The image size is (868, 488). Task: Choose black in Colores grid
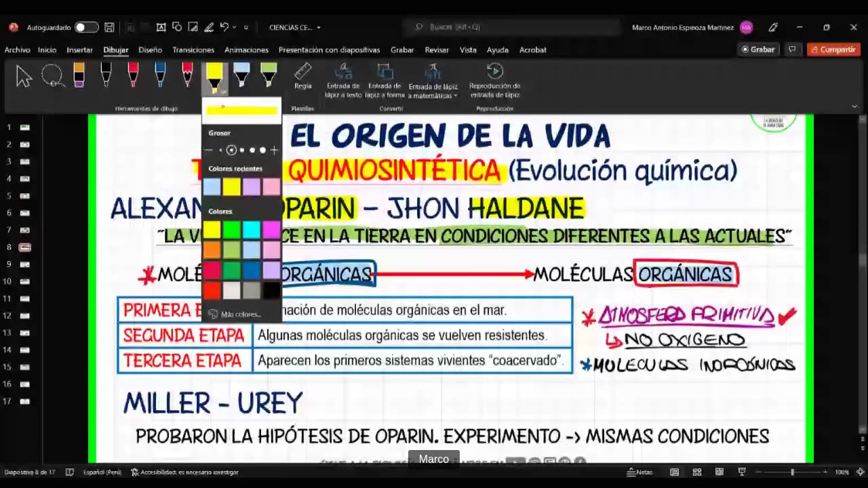pos(271,290)
